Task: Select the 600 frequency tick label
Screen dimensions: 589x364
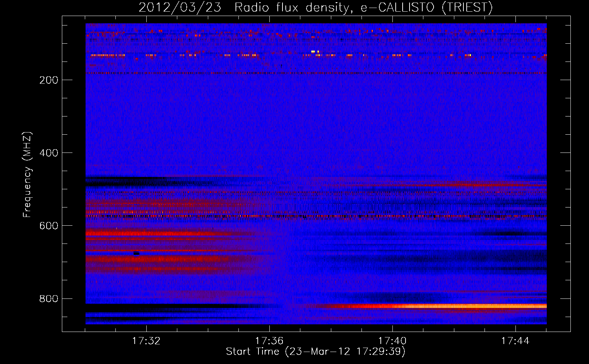Action: [49, 226]
